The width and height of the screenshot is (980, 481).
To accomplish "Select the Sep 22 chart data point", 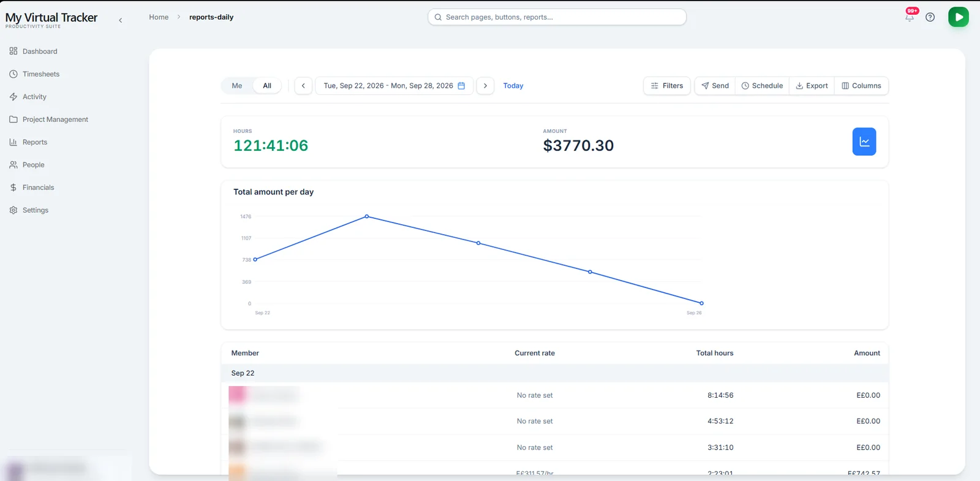I will pos(255,259).
